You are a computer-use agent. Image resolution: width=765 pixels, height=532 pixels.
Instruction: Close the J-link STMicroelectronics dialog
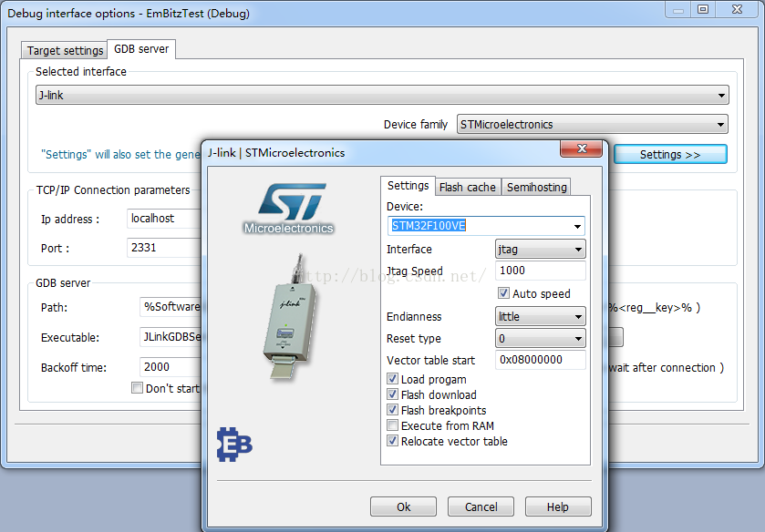(581, 148)
